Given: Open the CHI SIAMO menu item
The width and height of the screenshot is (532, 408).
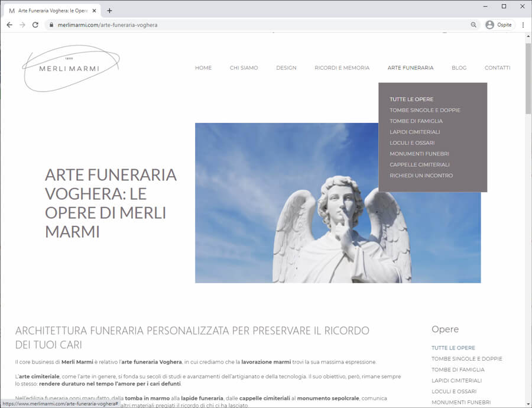Looking at the screenshot, I should [244, 68].
